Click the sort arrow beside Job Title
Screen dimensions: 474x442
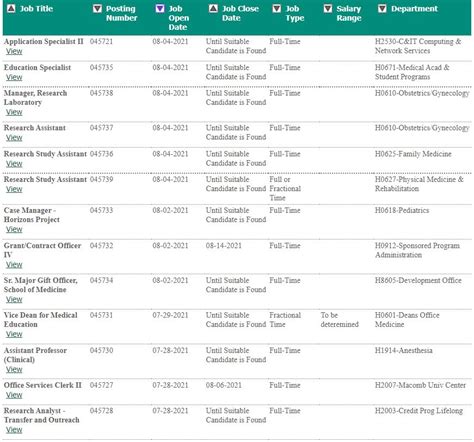coord(11,9)
